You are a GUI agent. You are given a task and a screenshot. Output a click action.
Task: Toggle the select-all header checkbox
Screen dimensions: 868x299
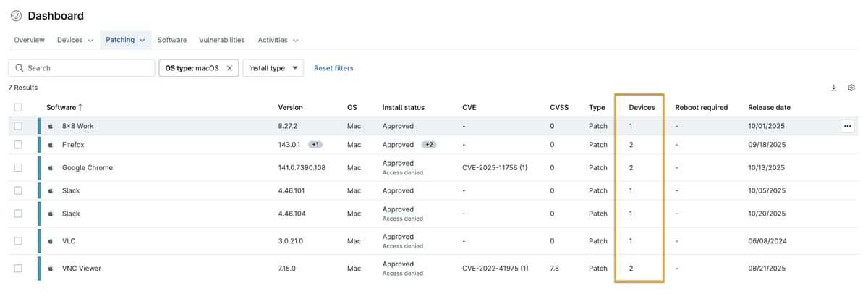[x=18, y=107]
